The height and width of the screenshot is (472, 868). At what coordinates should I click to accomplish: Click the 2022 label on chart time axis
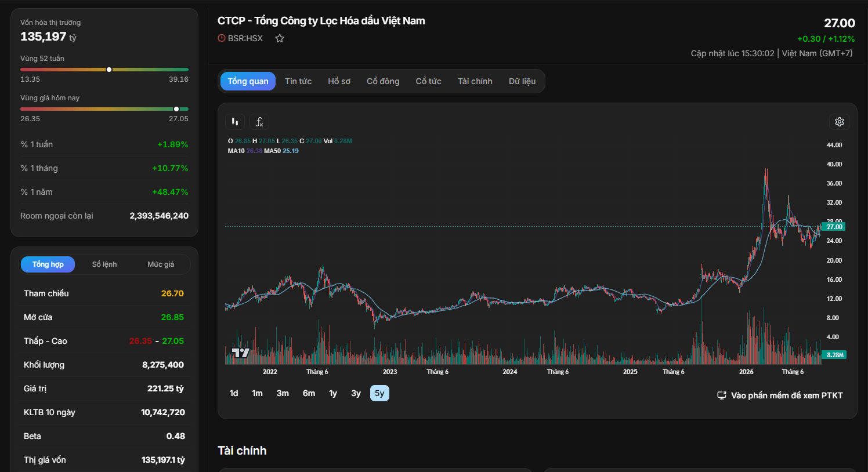click(x=270, y=372)
